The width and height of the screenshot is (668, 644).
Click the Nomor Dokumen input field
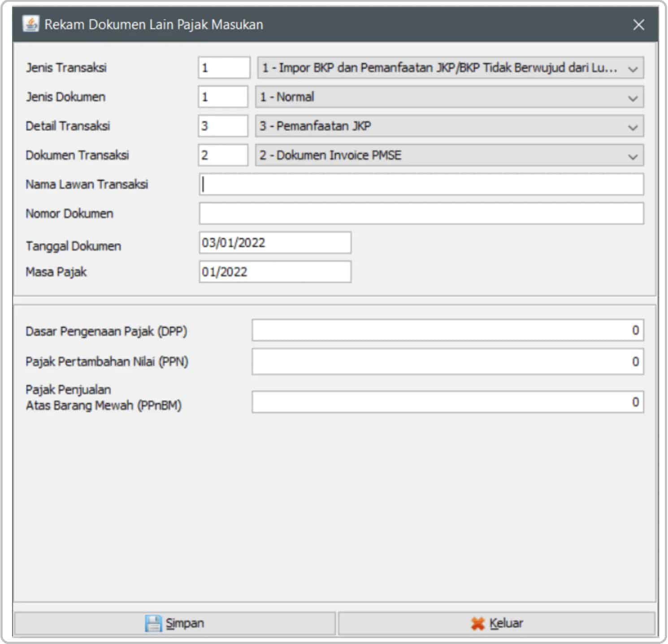(x=421, y=213)
